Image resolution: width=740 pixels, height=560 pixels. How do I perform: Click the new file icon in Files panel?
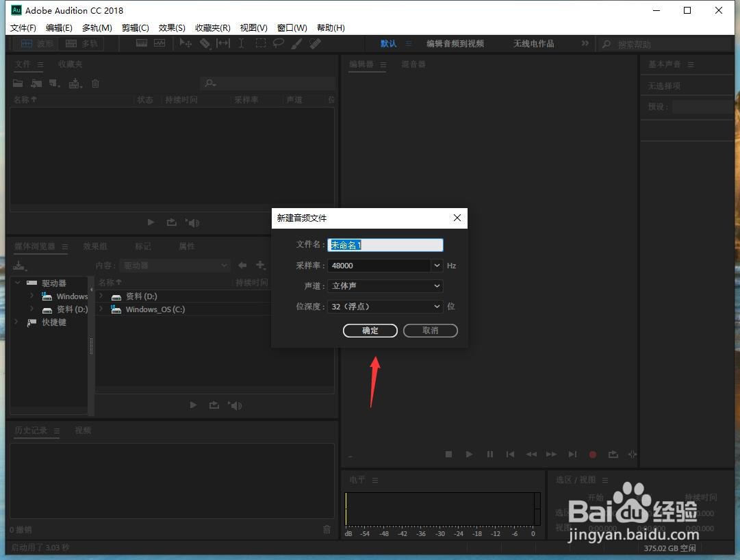pyautogui.click(x=55, y=84)
